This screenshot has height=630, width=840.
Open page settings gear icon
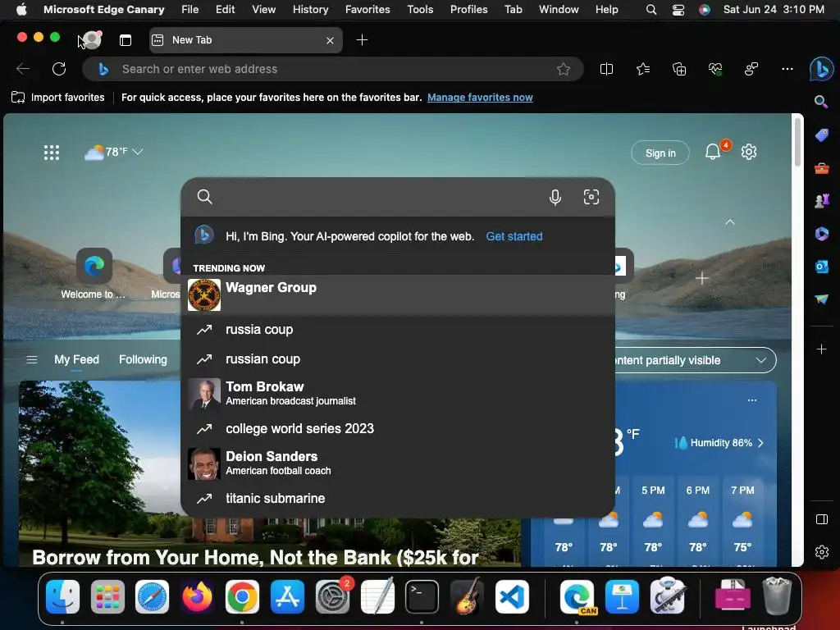click(x=748, y=152)
